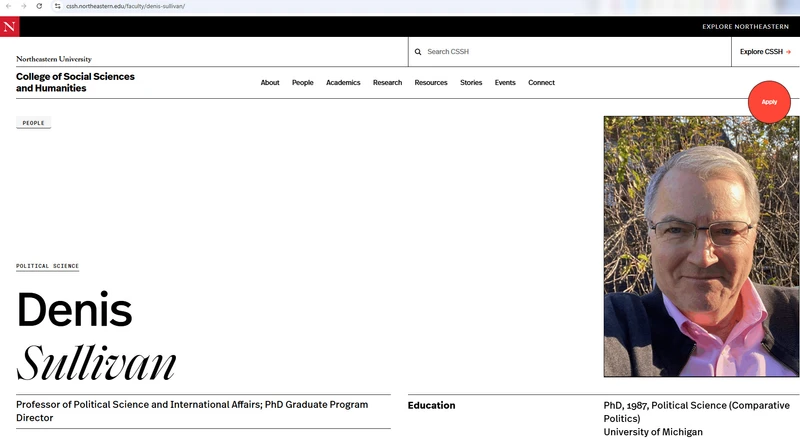This screenshot has width=800, height=443.
Task: Open the People menu item
Action: tap(303, 83)
